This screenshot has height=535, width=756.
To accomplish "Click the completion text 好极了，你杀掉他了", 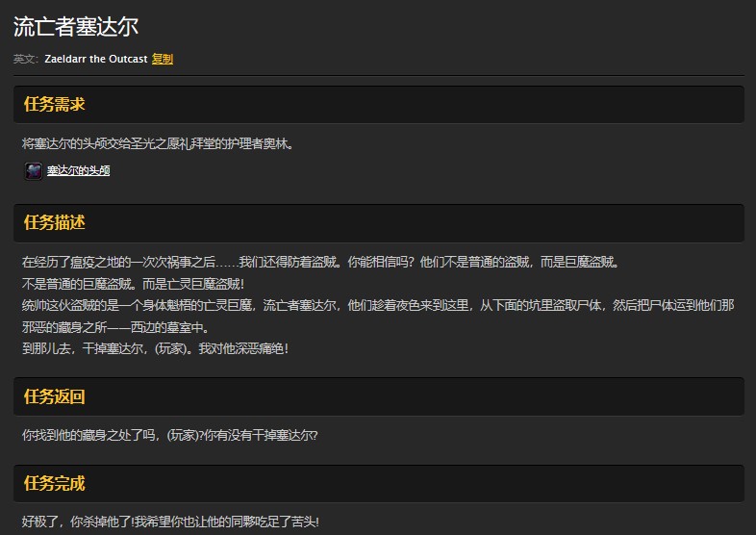I will (x=169, y=522).
